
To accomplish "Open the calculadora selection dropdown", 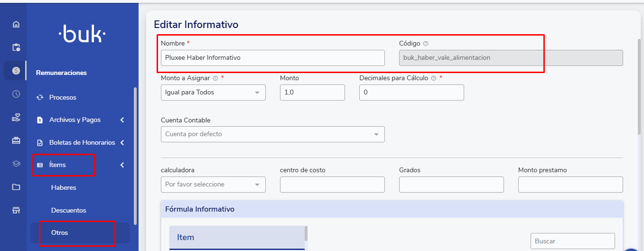I will (x=213, y=185).
